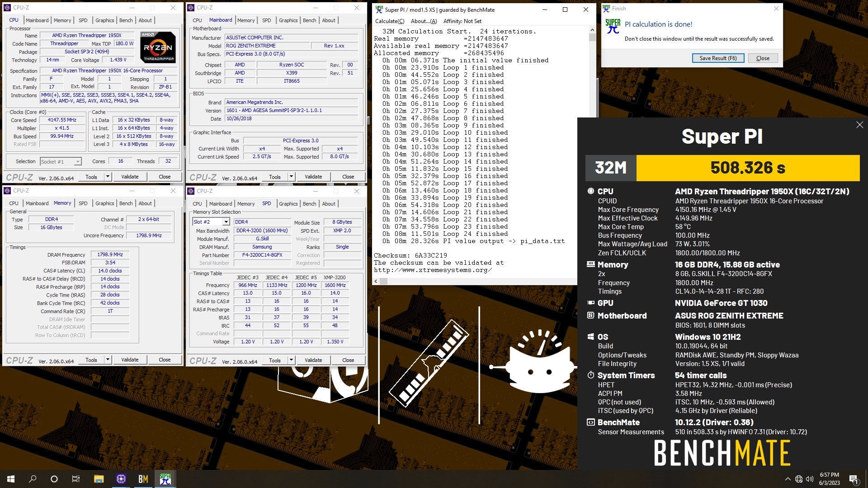Switch to Memory tab in SPD window
This screenshot has height=488, width=868.
(246, 204)
